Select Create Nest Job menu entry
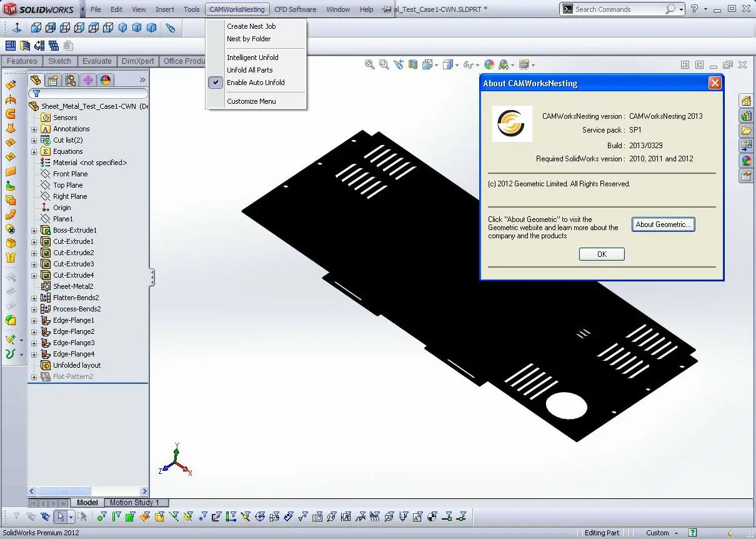Screen dimensions: 756x539 click(x=251, y=26)
